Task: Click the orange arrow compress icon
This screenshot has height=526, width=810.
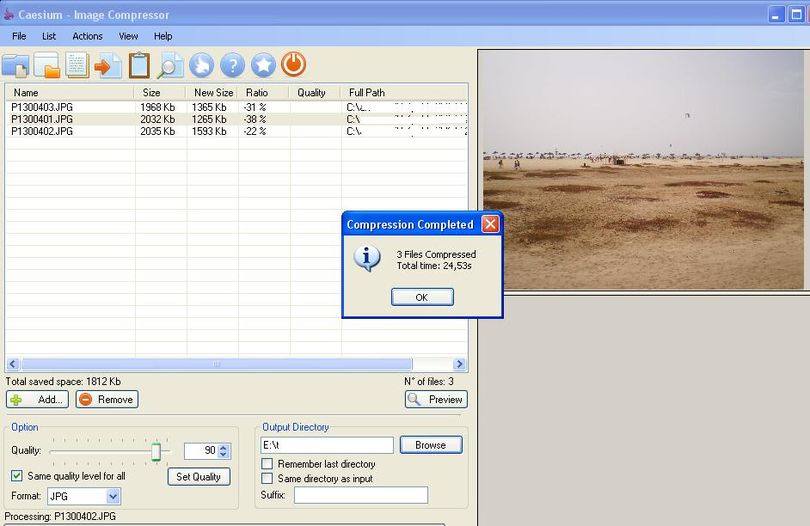Action: click(x=108, y=66)
